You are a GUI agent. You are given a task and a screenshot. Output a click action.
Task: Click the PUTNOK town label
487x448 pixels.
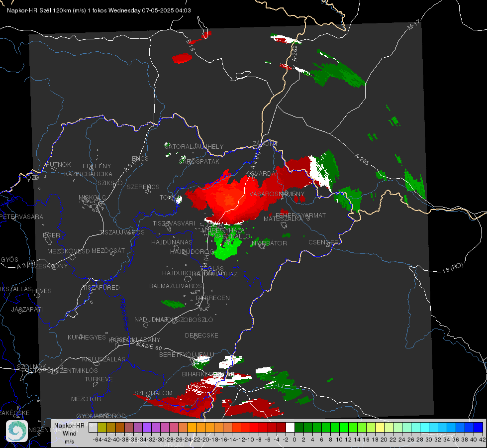coord(58,164)
